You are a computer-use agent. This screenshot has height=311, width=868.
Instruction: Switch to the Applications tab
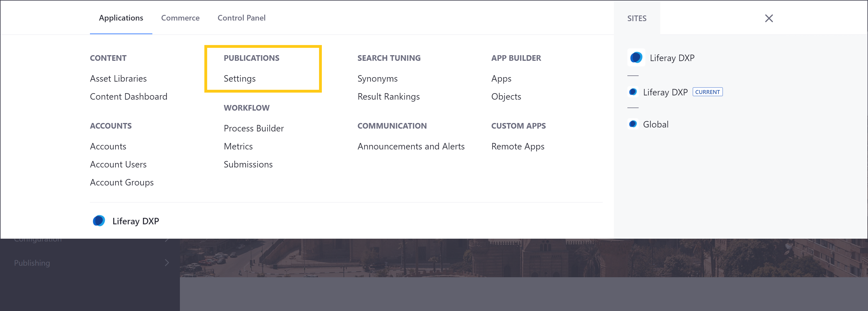[121, 18]
